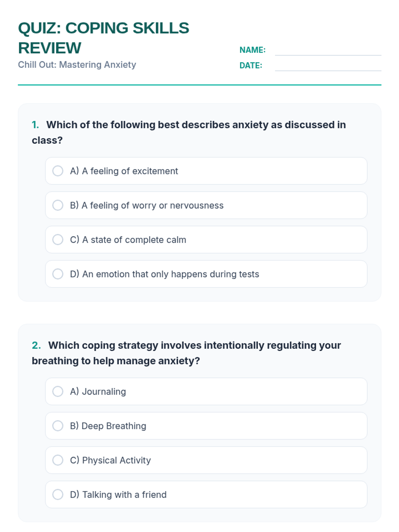
Task: Click the 'C) A state of complete calm' text
Action: 128,240
